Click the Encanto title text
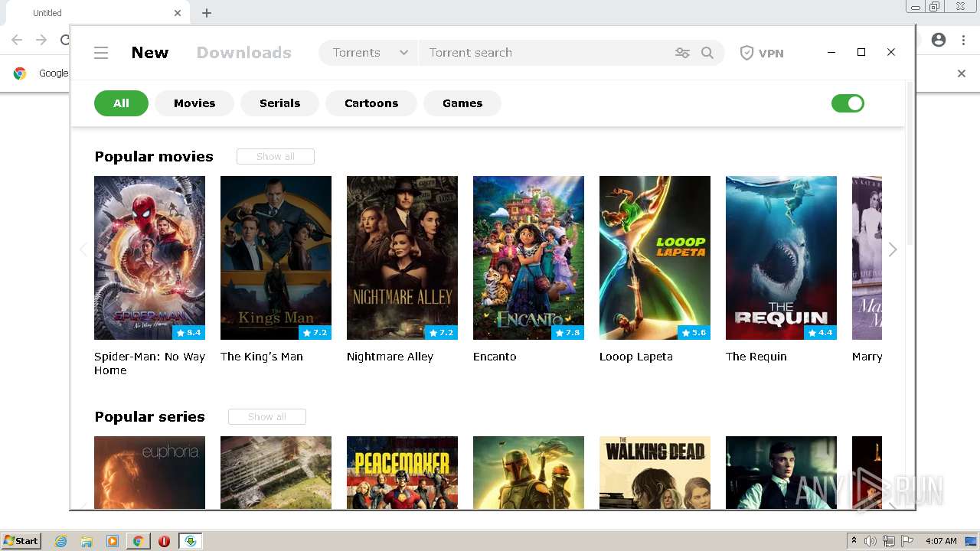 point(495,357)
